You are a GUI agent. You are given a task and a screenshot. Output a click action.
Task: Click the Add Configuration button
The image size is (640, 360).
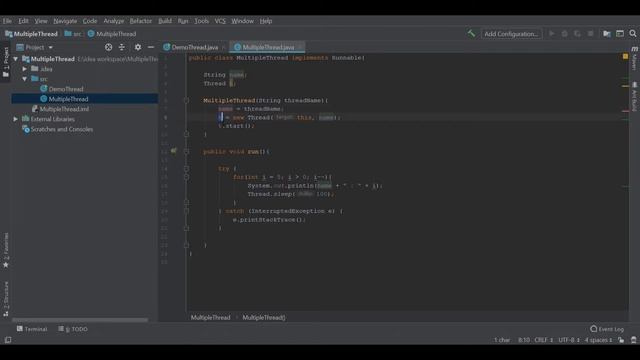click(511, 33)
